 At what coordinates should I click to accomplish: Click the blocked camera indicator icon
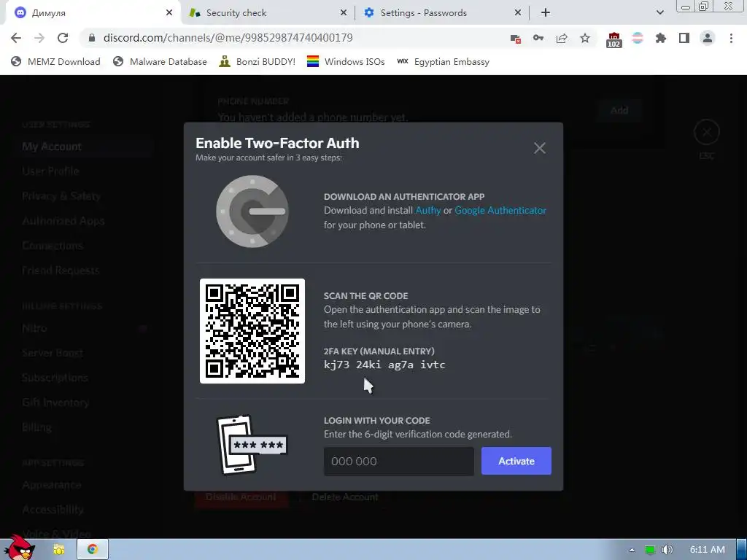(516, 39)
